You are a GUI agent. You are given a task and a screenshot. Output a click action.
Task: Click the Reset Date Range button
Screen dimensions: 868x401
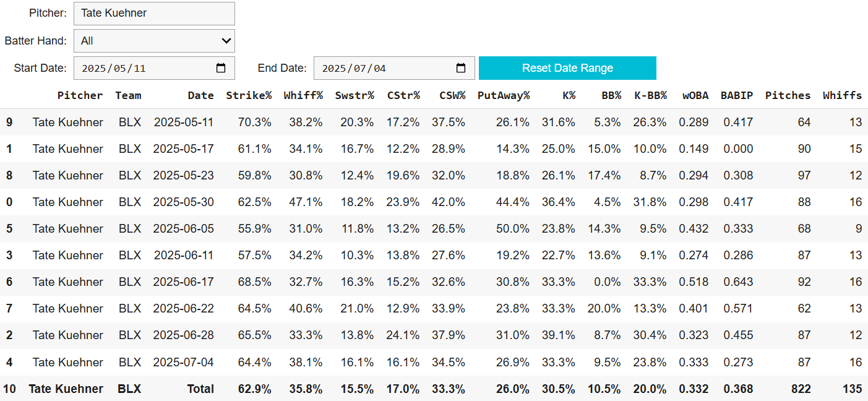coord(567,68)
